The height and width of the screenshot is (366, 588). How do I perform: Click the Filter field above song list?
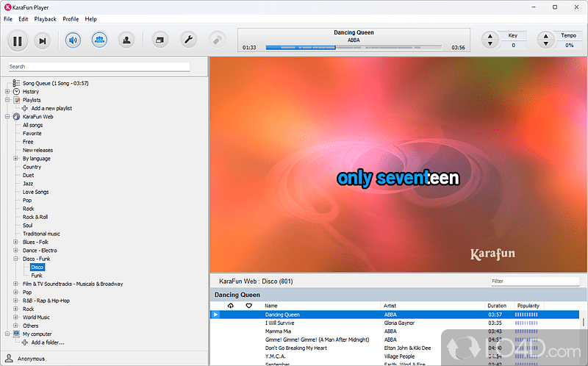535,281
